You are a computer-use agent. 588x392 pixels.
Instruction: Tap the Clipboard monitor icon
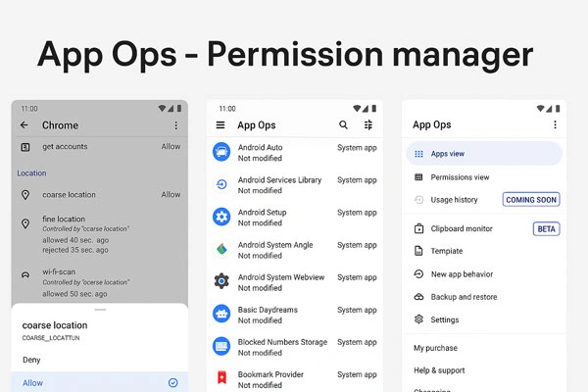(x=418, y=228)
